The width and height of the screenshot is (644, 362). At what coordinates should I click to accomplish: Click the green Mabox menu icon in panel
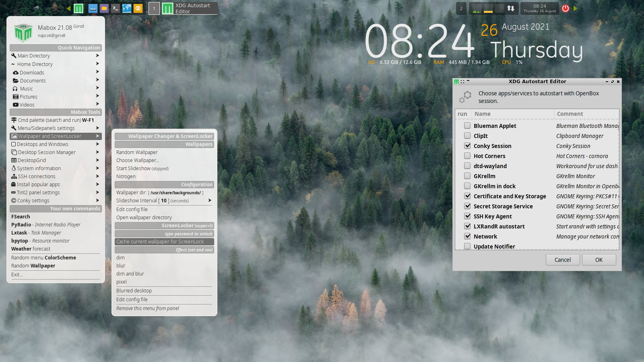coord(78,8)
